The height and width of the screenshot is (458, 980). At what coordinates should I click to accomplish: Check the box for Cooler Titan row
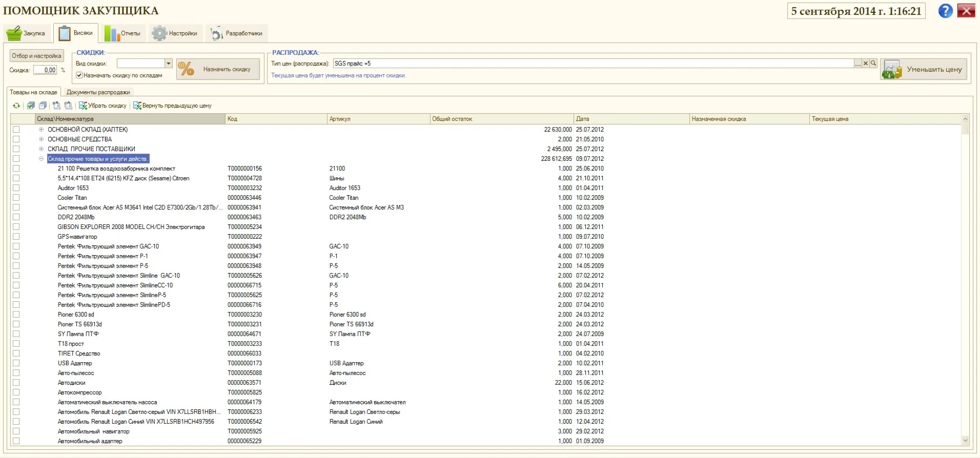click(16, 198)
